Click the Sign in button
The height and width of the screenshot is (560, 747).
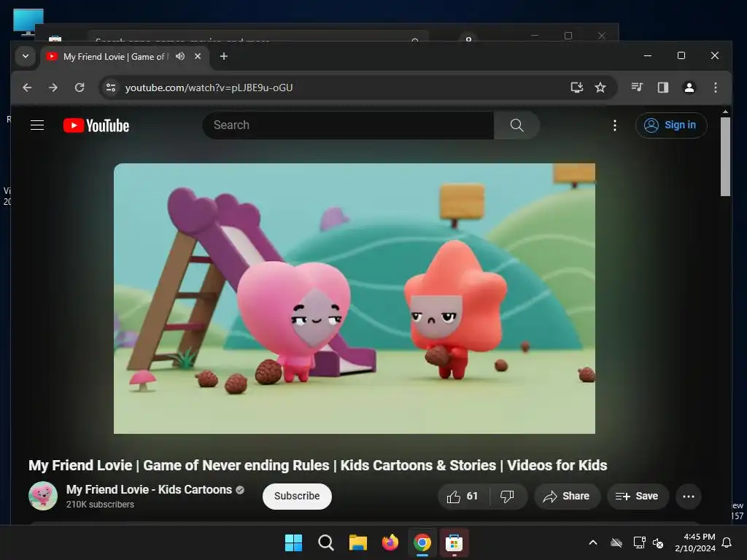coord(671,125)
